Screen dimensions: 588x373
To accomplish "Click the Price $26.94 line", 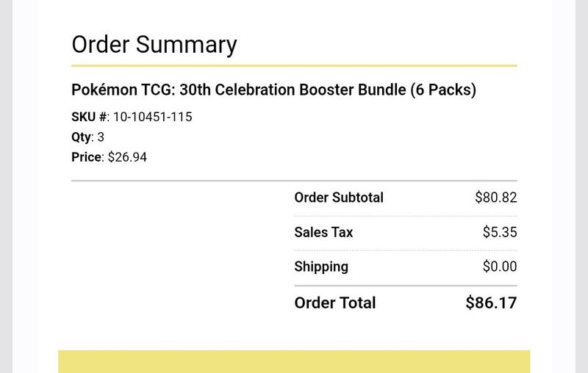I will click(x=109, y=157).
